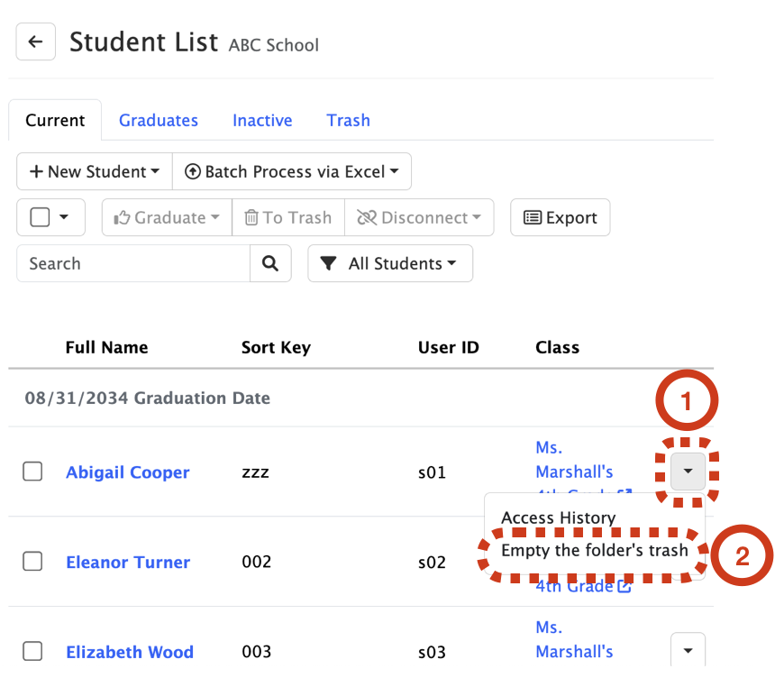Expand the All Students filter dropdown
Screen dimensions: 784x687
[389, 263]
